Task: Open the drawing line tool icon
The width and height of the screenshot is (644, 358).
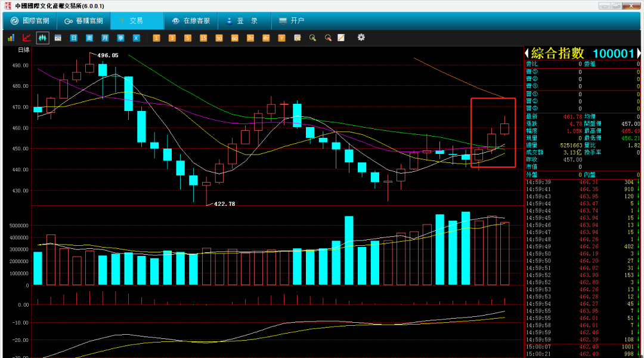Action: 341,38
